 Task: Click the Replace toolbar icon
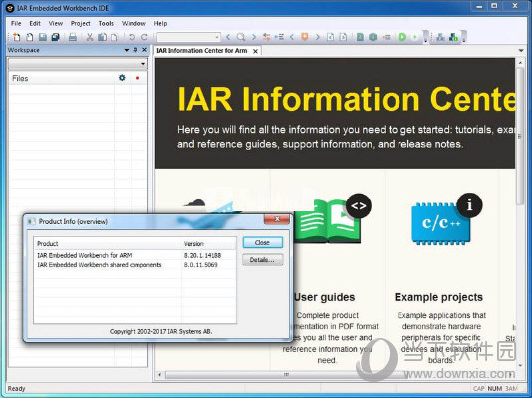pyautogui.click(x=266, y=37)
